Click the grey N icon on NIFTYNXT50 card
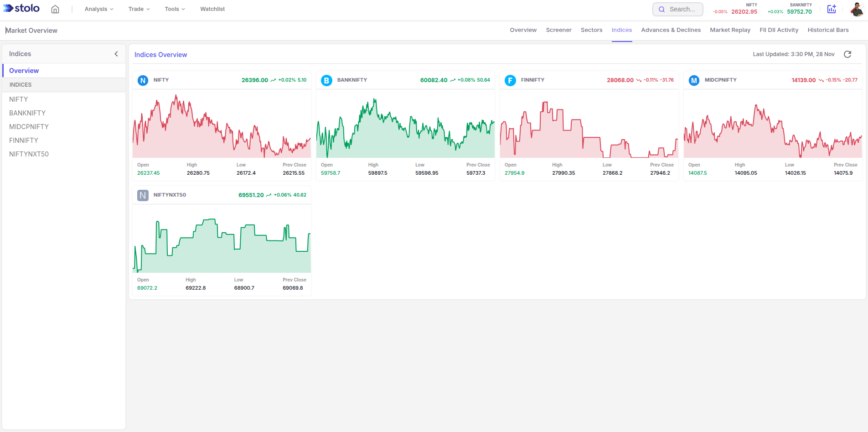Viewport: 868px width, 432px height. coord(143,196)
